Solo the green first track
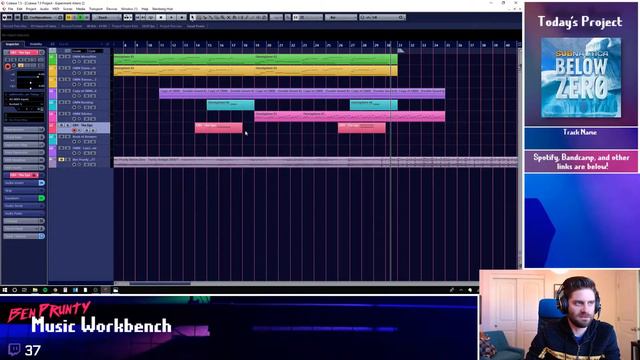 point(67,56)
